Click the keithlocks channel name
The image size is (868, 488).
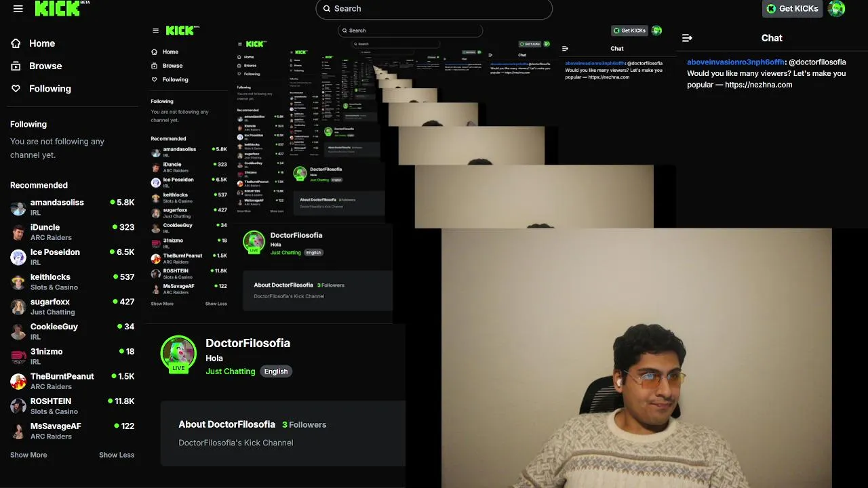point(50,277)
